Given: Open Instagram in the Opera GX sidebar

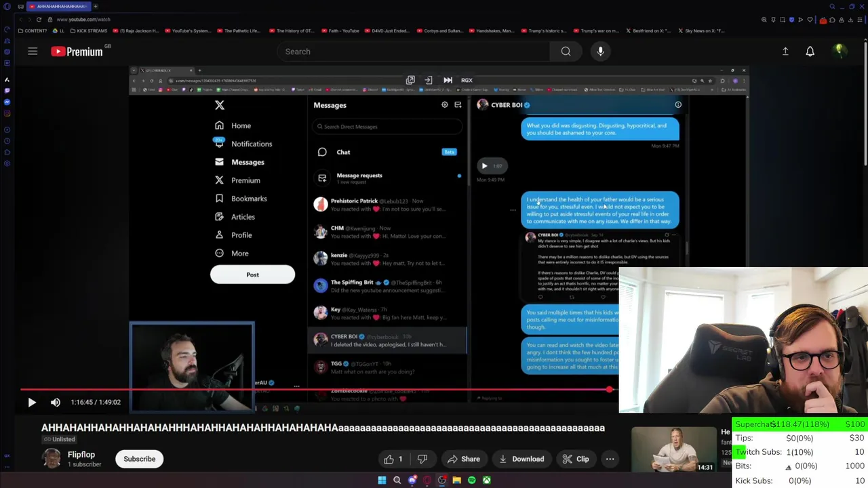Looking at the screenshot, I should [x=7, y=113].
